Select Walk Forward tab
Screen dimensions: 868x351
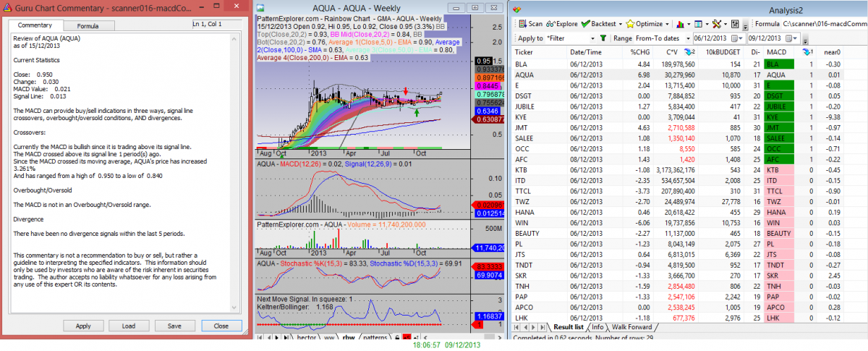click(632, 327)
